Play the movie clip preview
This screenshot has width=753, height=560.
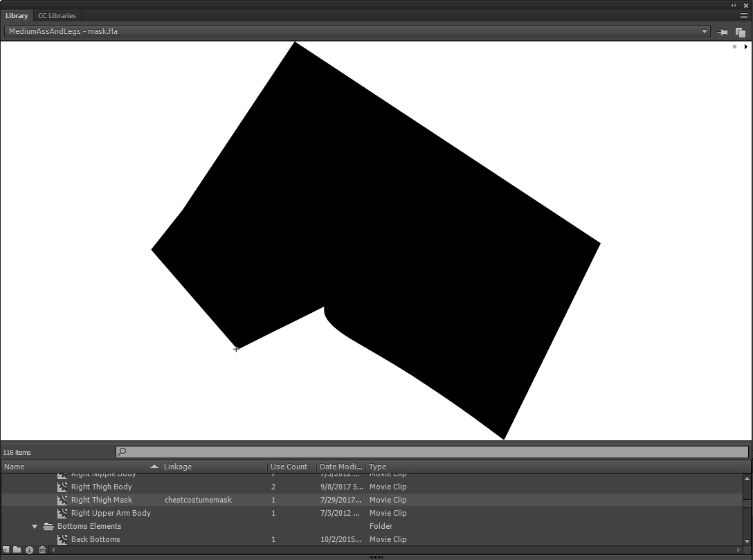tap(745, 47)
